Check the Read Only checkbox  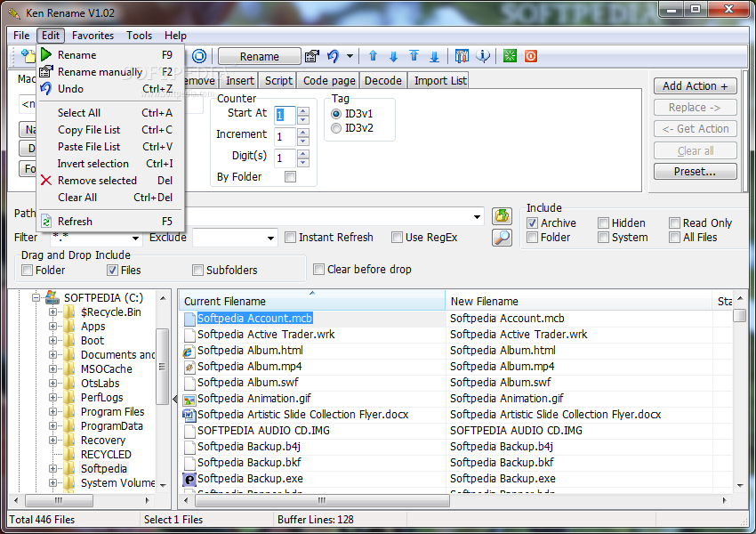pyautogui.click(x=674, y=222)
